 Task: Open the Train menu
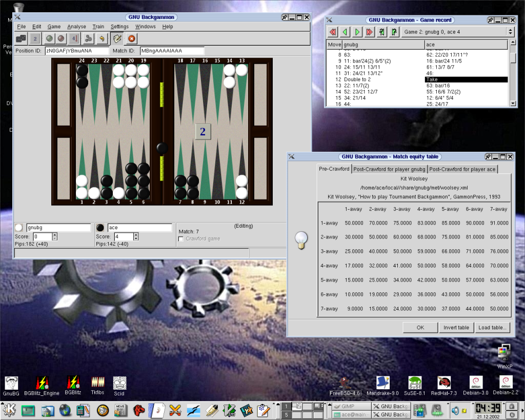tap(98, 27)
